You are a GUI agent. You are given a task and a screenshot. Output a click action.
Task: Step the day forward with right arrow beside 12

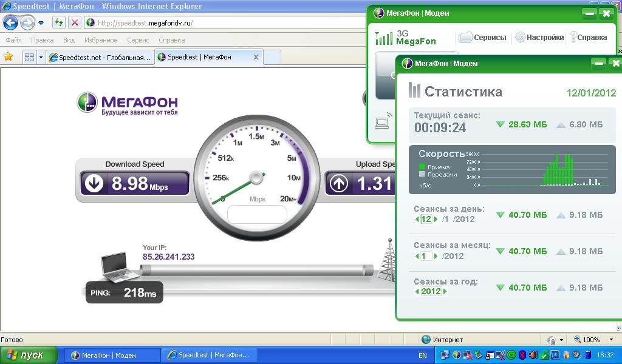click(436, 219)
